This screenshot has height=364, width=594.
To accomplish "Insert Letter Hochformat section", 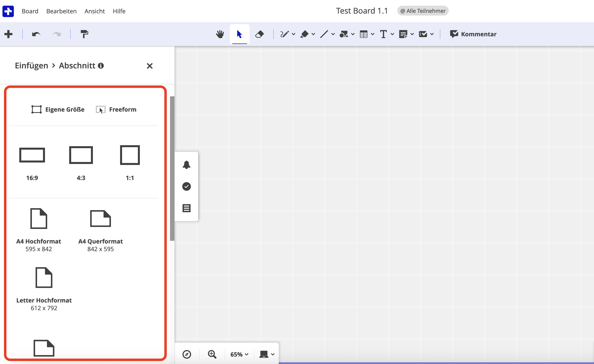I will click(44, 289).
